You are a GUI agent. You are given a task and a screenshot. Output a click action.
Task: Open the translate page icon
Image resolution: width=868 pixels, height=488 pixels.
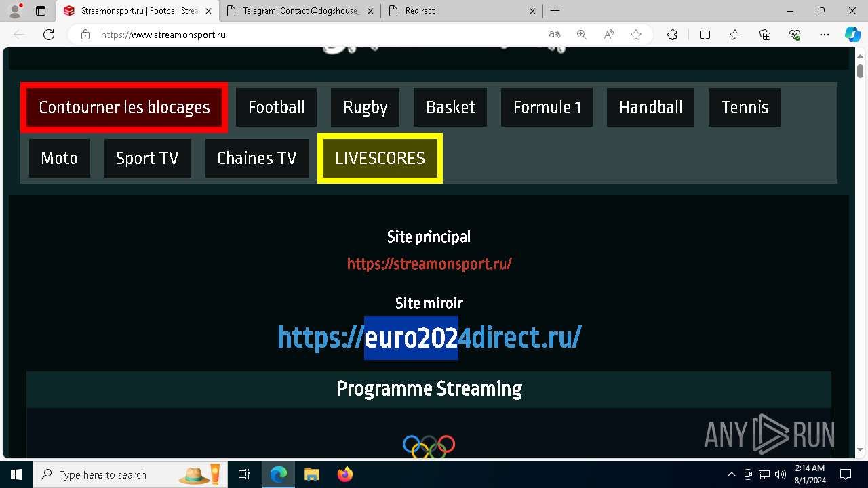[555, 35]
